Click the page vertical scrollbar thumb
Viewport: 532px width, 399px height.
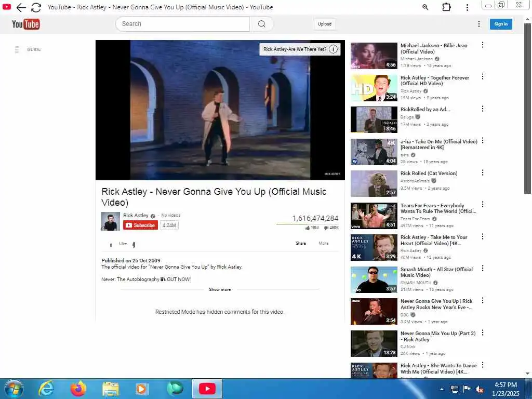point(527,109)
